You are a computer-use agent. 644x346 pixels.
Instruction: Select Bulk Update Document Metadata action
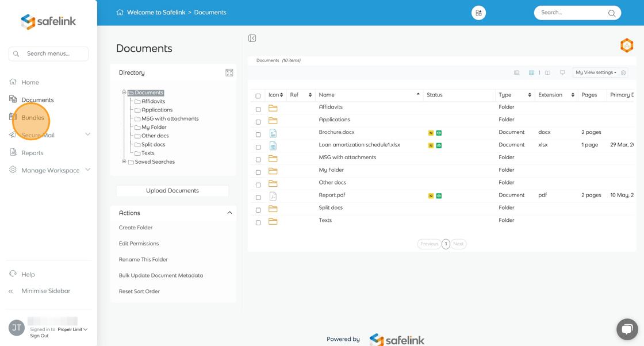click(x=161, y=275)
